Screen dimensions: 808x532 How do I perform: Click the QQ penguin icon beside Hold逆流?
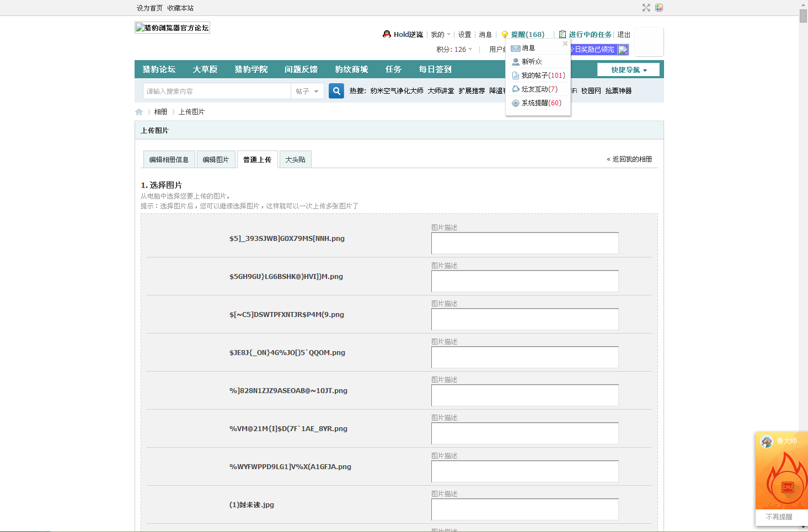[387, 34]
